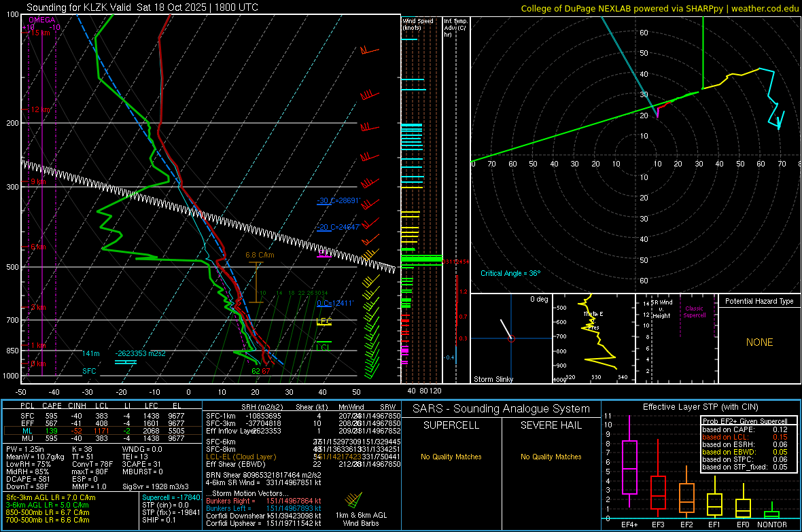Image resolution: width=802 pixels, height=532 pixels.
Task: Select the '-30 C=28691' level label
Action: point(338,200)
